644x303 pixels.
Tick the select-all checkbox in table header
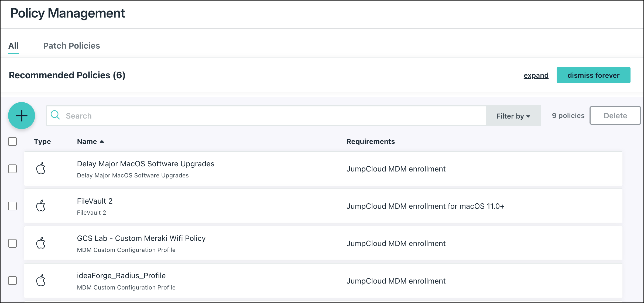pos(12,141)
